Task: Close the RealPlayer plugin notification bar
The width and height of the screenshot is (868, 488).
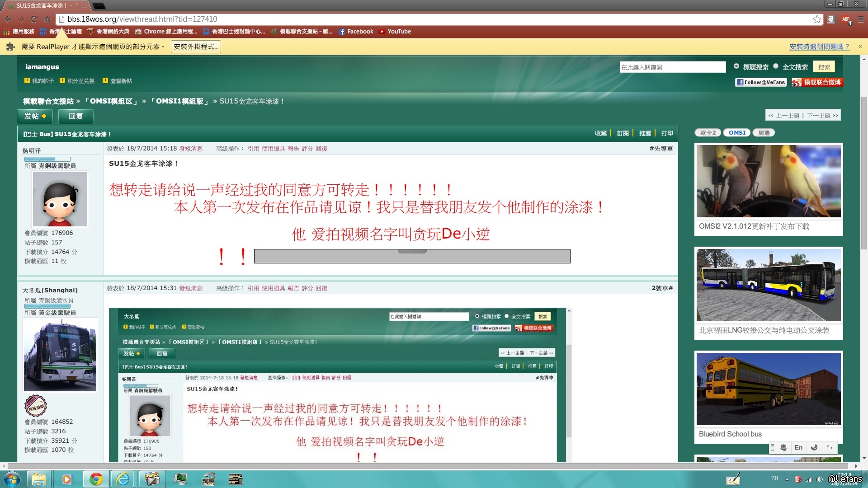Action: tap(860, 47)
